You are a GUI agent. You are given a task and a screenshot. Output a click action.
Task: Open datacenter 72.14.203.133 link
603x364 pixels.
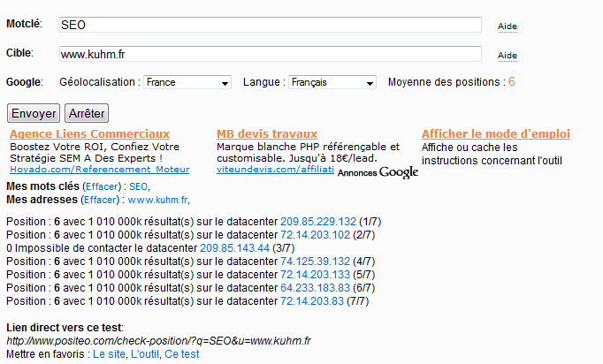point(315,275)
